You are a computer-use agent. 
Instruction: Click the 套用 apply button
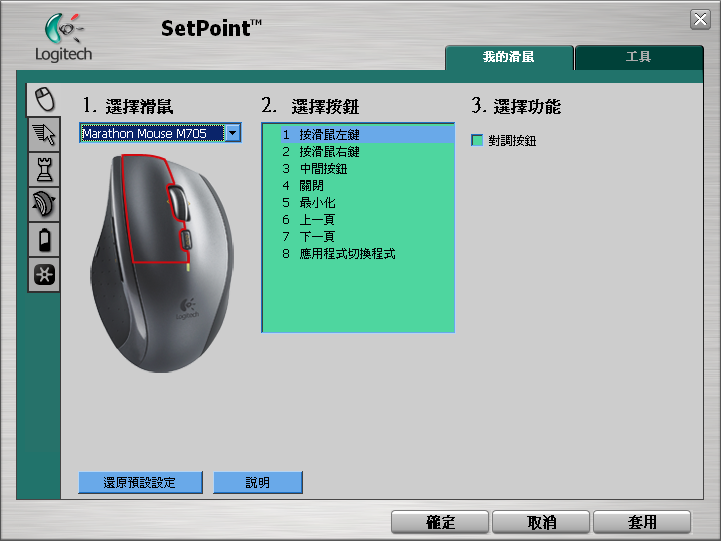pos(642,522)
